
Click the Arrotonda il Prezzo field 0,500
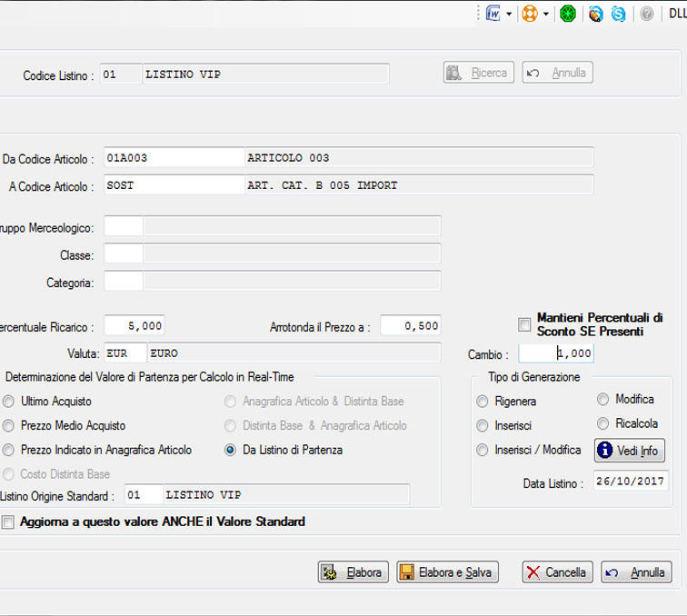pos(411,326)
